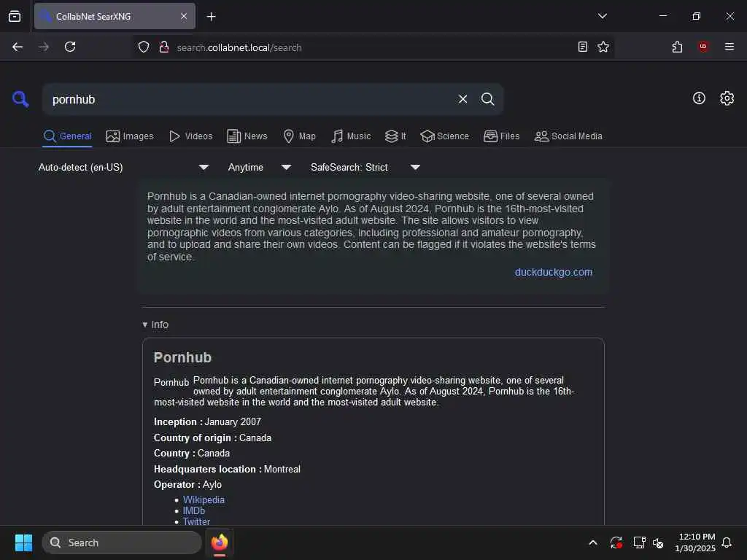Open Firefox hamburger application menu
This screenshot has height=560, width=747.
click(729, 47)
